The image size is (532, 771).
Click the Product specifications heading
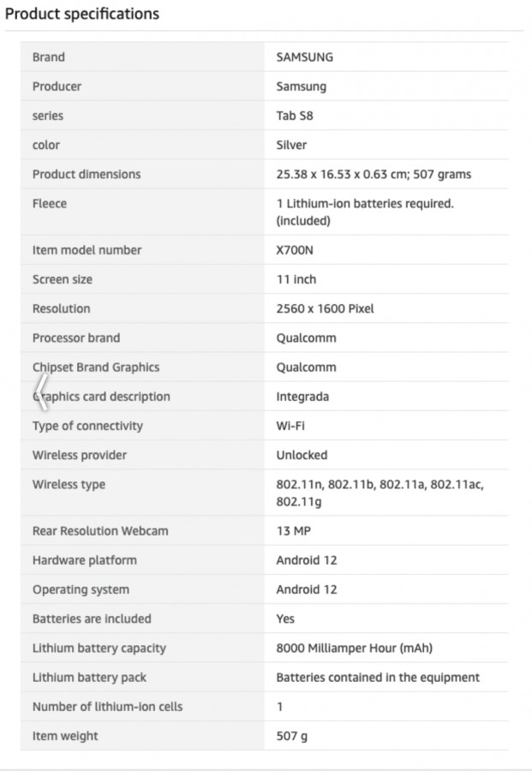tap(82, 15)
